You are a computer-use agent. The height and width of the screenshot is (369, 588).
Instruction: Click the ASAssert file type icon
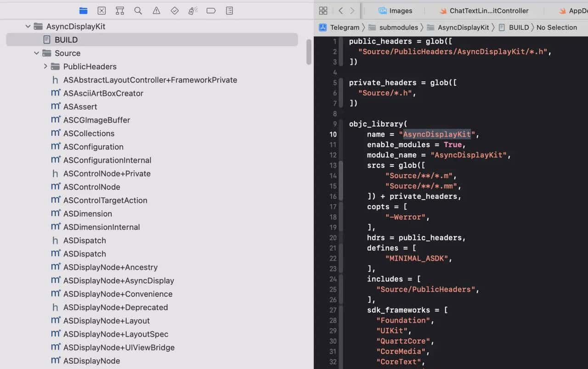56,106
